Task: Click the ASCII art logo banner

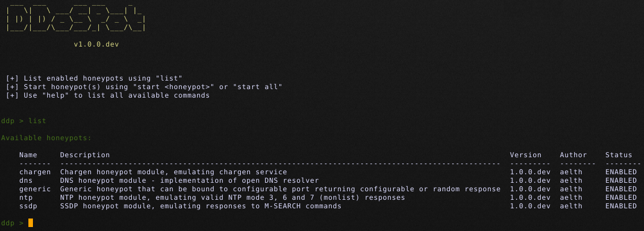Action: click(x=76, y=16)
